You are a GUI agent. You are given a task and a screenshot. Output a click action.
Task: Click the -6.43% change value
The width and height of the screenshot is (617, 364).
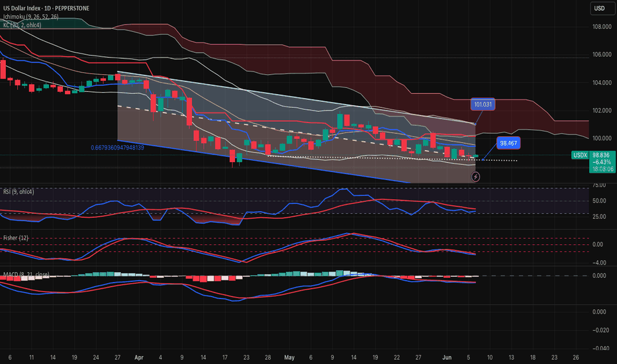click(x=602, y=162)
